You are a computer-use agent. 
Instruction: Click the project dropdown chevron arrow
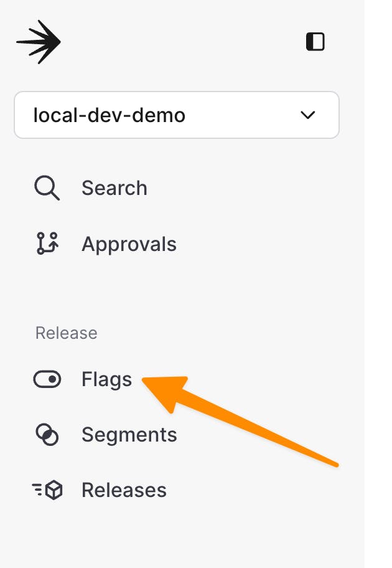point(307,115)
